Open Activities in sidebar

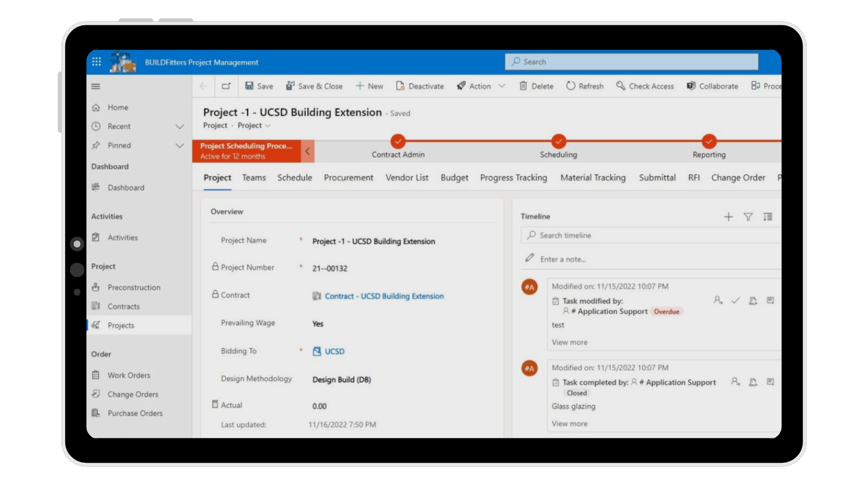click(123, 238)
